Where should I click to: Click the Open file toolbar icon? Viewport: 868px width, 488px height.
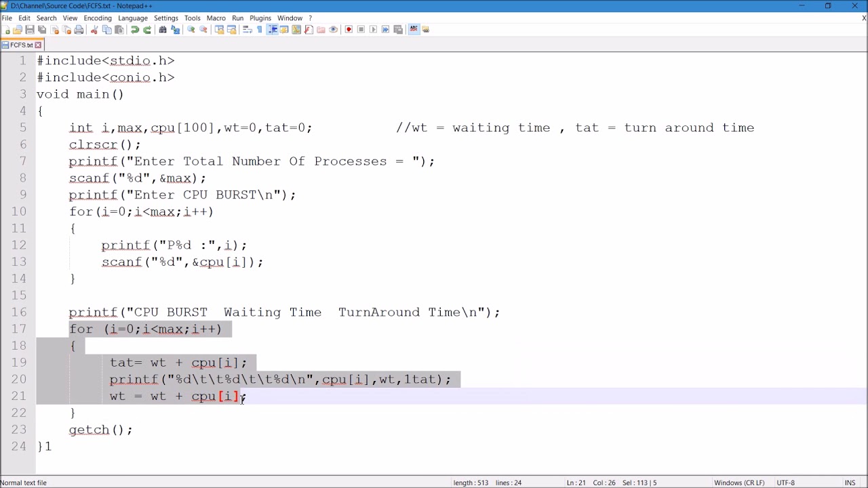[18, 29]
